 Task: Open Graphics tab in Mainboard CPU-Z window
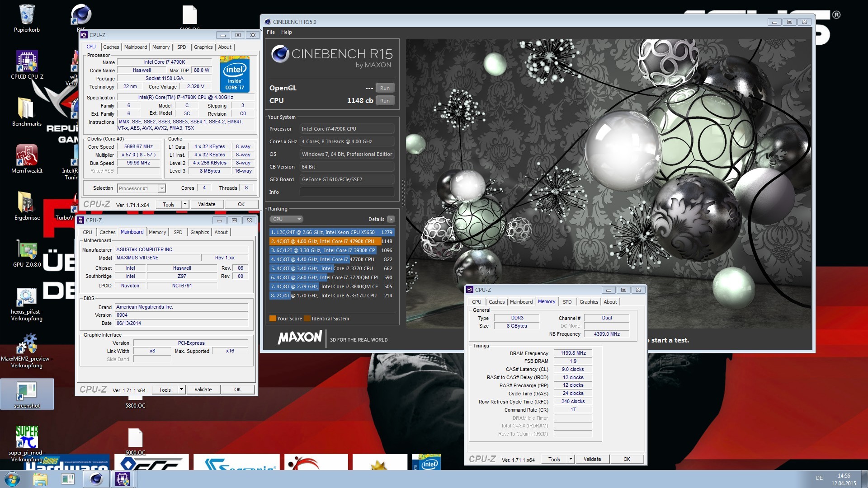199,232
